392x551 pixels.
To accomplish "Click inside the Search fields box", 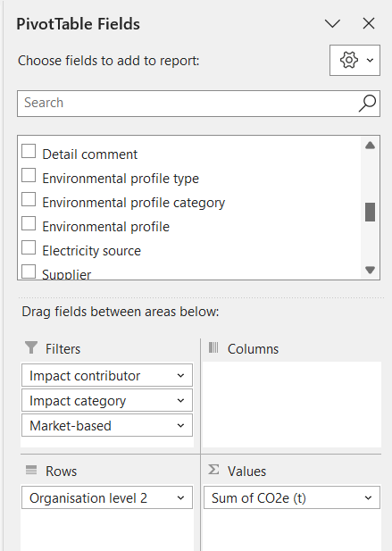I will (186, 104).
